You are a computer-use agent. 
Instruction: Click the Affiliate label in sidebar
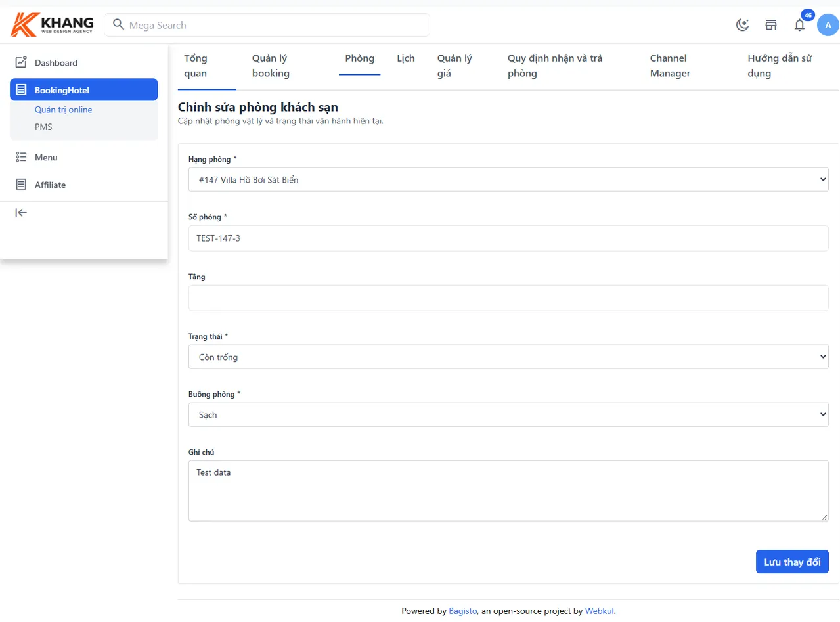[x=50, y=185]
